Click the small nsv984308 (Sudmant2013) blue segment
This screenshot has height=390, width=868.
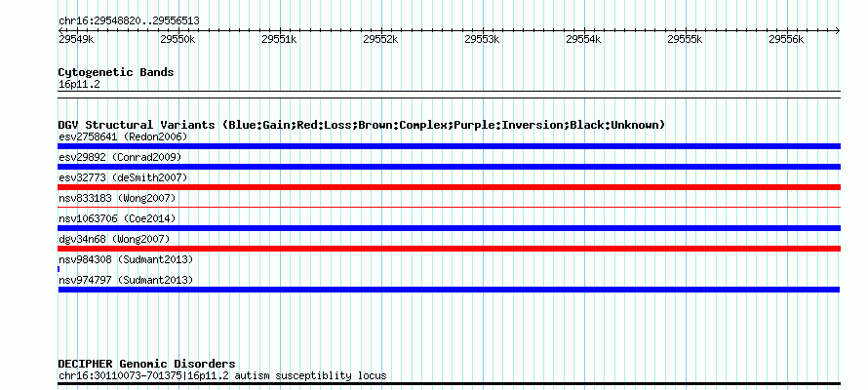(59, 269)
